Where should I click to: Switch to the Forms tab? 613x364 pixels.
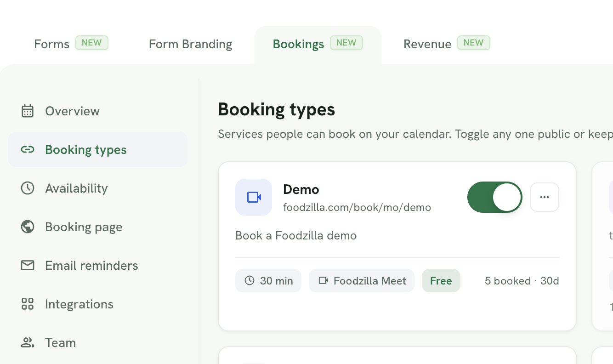point(71,44)
